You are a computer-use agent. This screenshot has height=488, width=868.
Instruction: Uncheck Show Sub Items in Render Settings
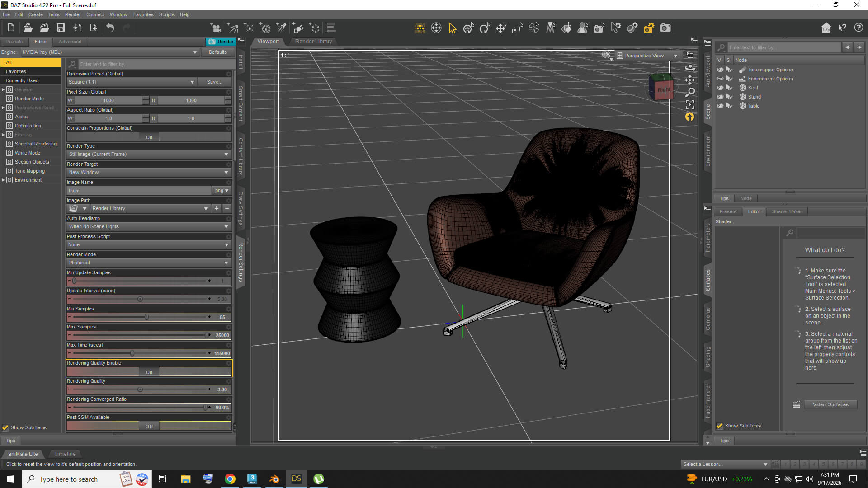[x=5, y=427]
